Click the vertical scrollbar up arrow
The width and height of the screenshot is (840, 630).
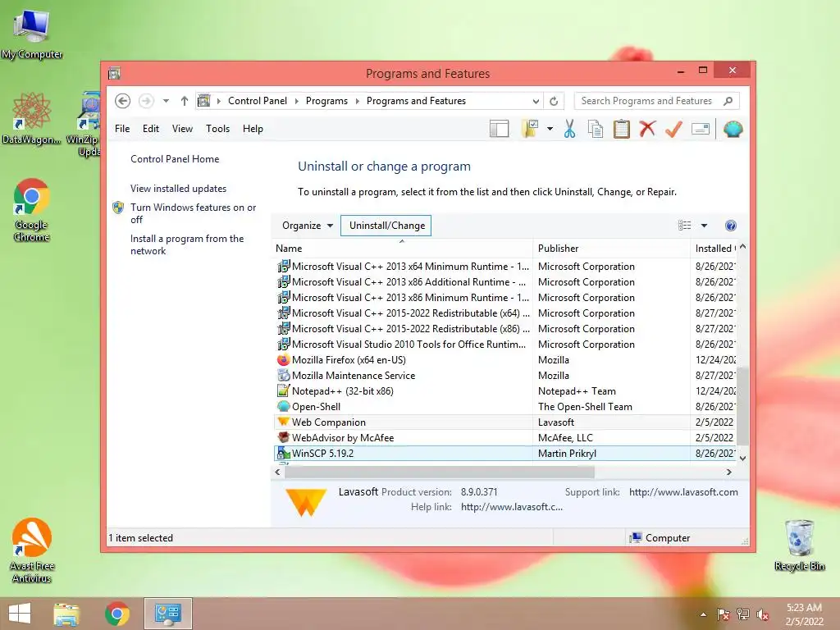coord(742,247)
